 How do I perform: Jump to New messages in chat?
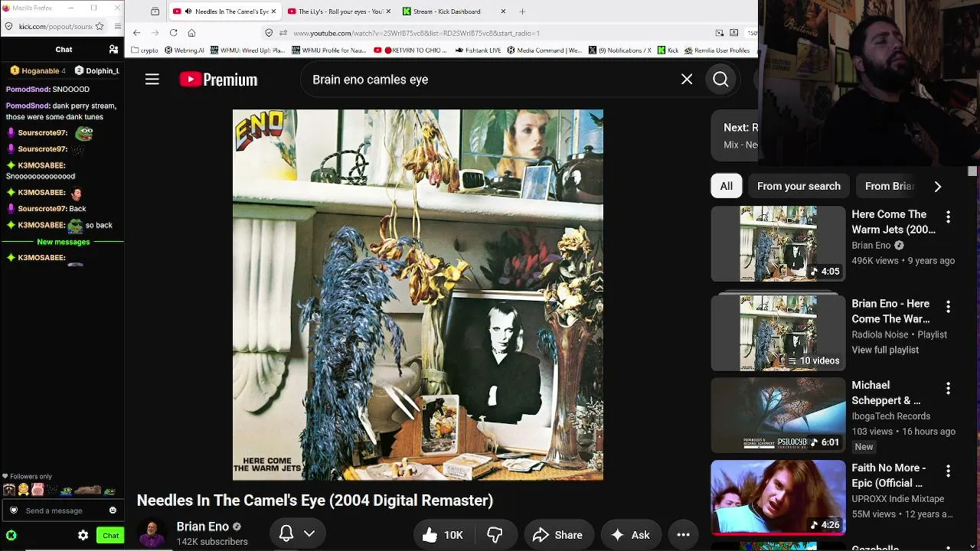pos(64,242)
